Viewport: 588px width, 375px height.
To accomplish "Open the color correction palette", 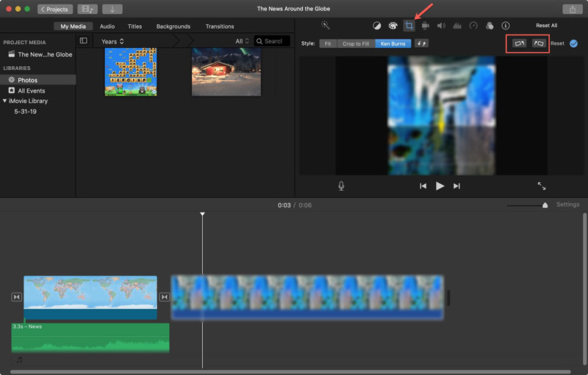I will 392,26.
